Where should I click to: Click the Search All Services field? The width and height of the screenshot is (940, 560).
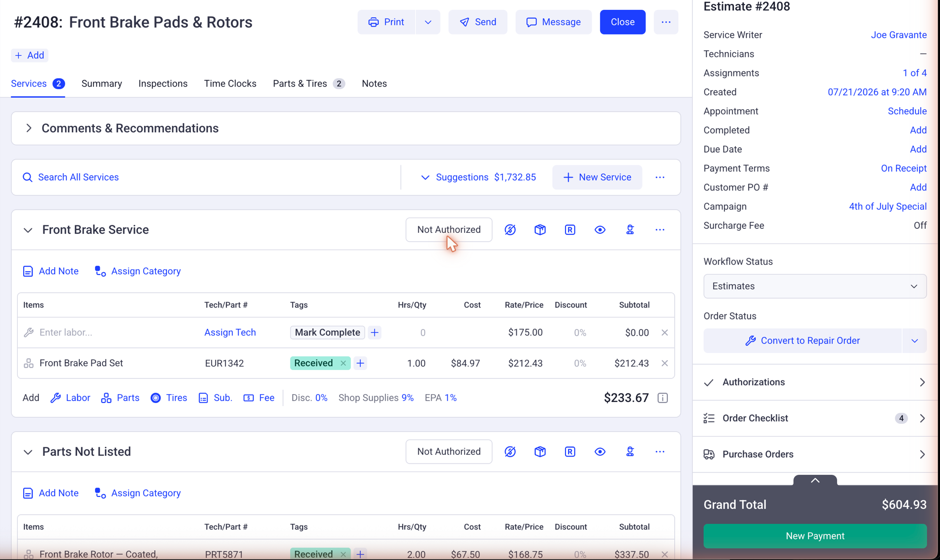[x=207, y=177]
